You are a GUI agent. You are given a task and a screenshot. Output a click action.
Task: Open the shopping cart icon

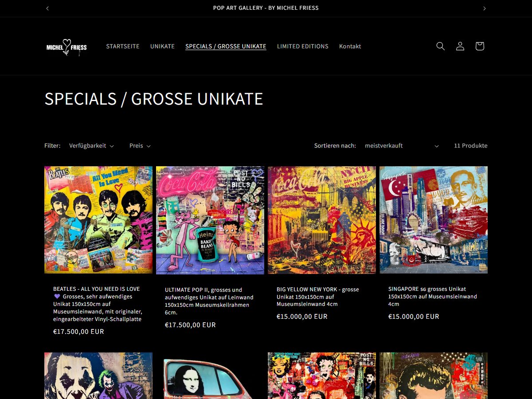pos(480,46)
